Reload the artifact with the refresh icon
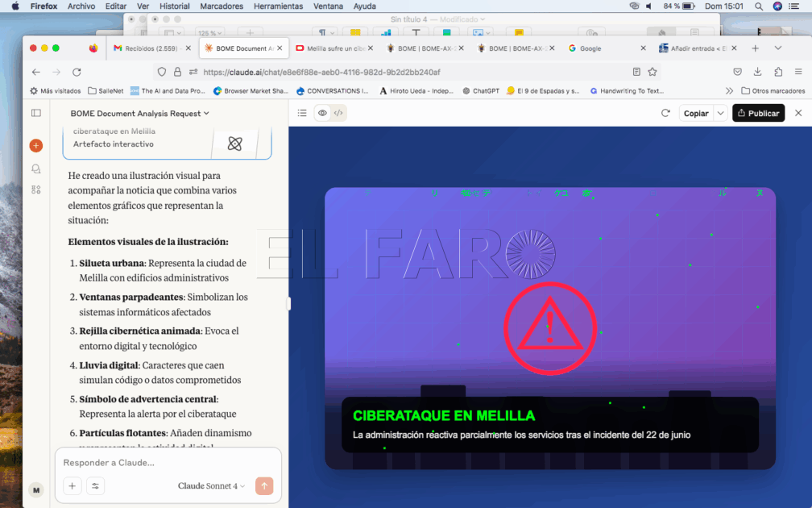812x508 pixels. pos(665,114)
